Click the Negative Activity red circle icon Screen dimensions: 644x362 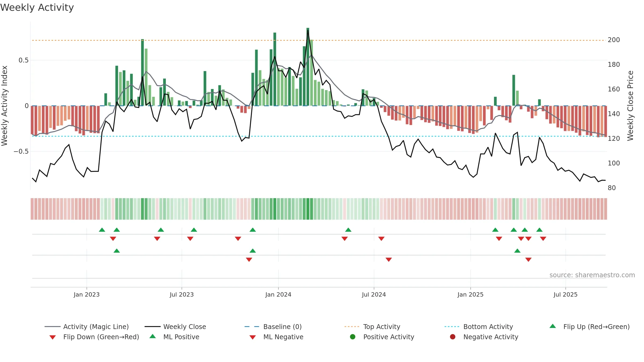coord(453,337)
